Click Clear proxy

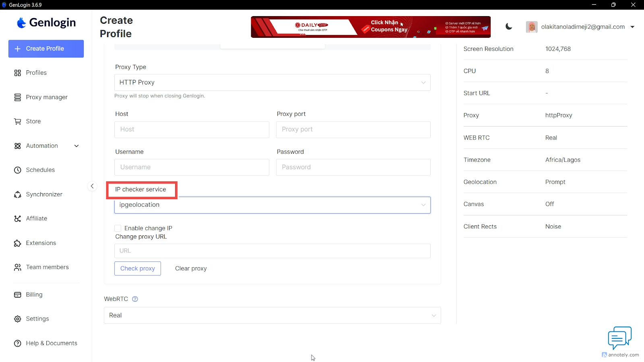tap(191, 269)
